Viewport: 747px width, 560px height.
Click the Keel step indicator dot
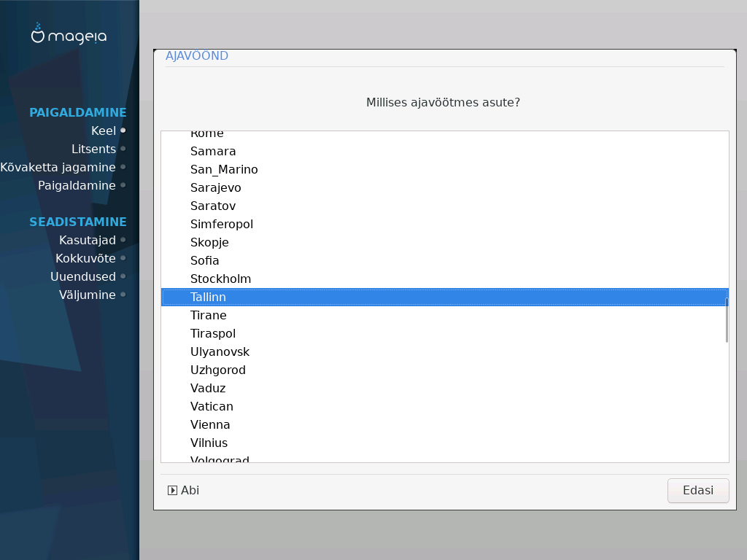[123, 131]
